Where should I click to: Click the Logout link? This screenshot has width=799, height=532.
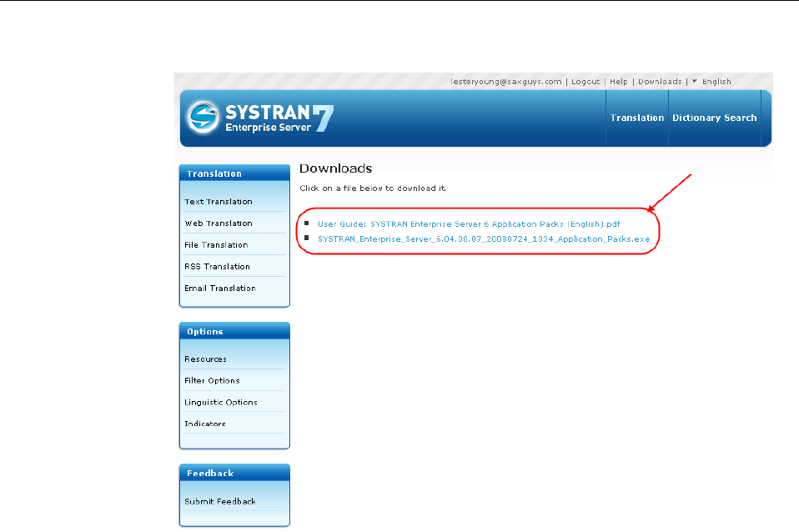(585, 82)
